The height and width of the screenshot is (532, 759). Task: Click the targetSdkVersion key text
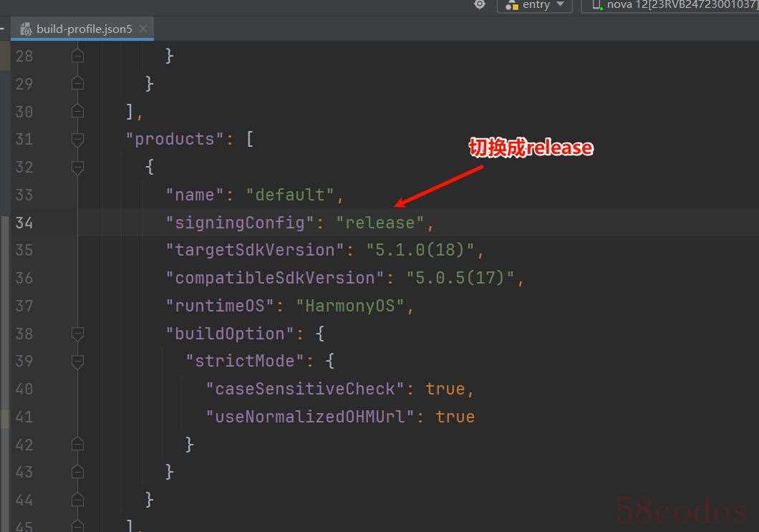[x=255, y=251]
